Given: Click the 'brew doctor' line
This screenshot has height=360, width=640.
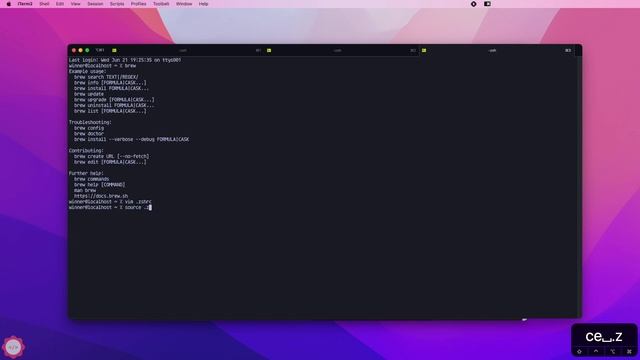Looking at the screenshot, I should (89, 134).
